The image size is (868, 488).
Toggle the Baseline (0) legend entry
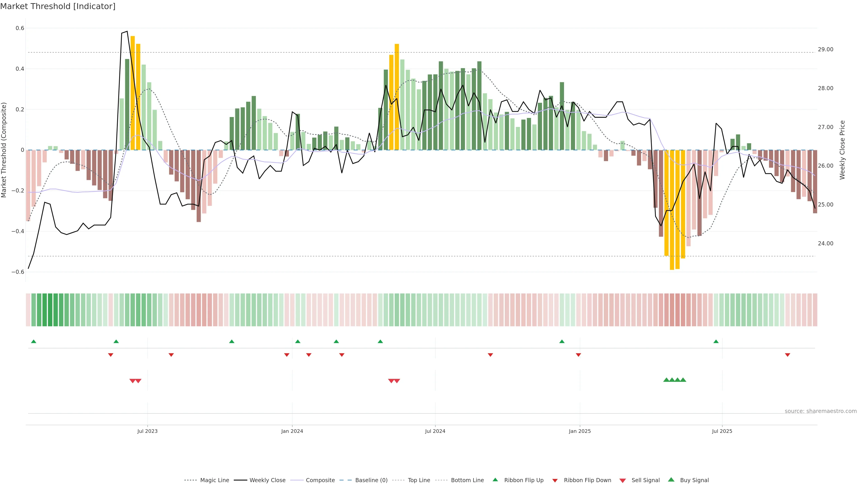pyautogui.click(x=371, y=480)
